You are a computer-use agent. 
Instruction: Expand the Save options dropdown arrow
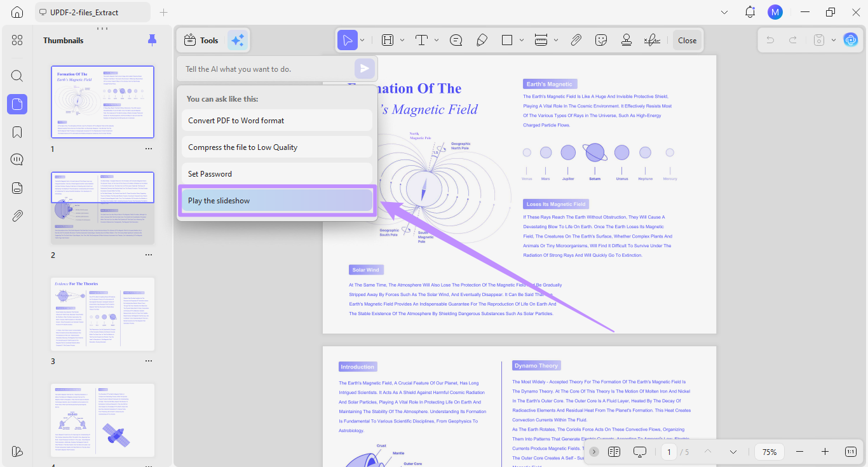834,40
